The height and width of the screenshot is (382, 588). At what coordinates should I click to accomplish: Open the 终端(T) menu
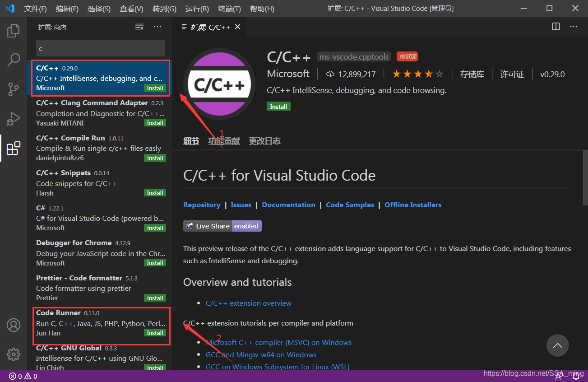pyautogui.click(x=229, y=9)
